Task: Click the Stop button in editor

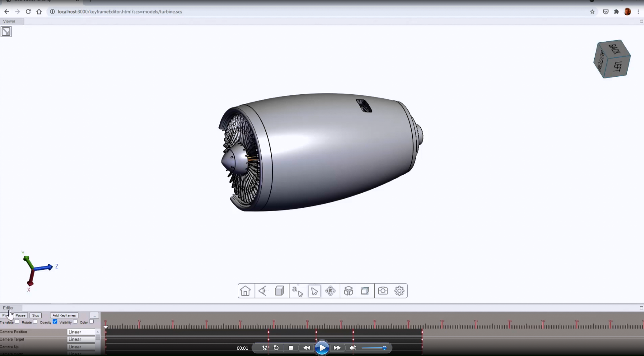Action: [35, 315]
